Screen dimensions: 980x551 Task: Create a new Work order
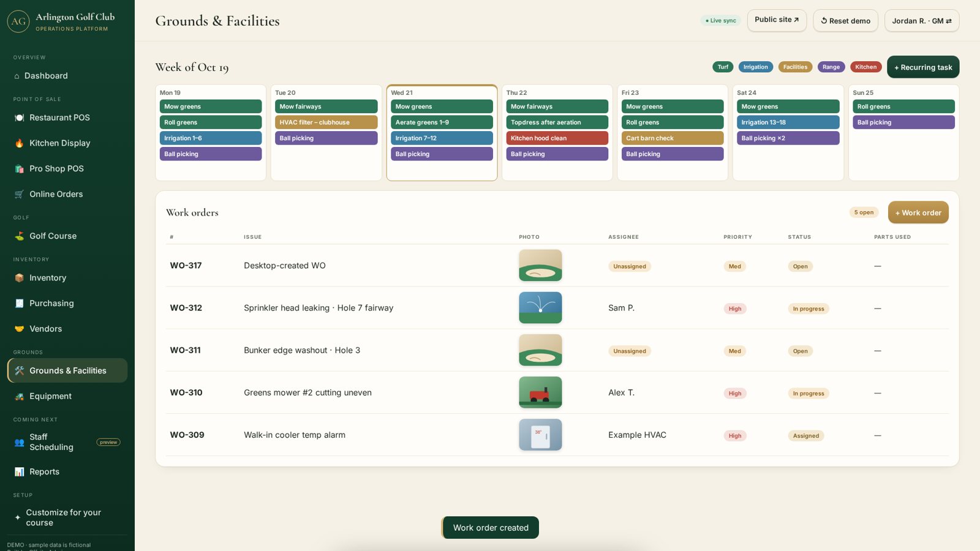(918, 212)
